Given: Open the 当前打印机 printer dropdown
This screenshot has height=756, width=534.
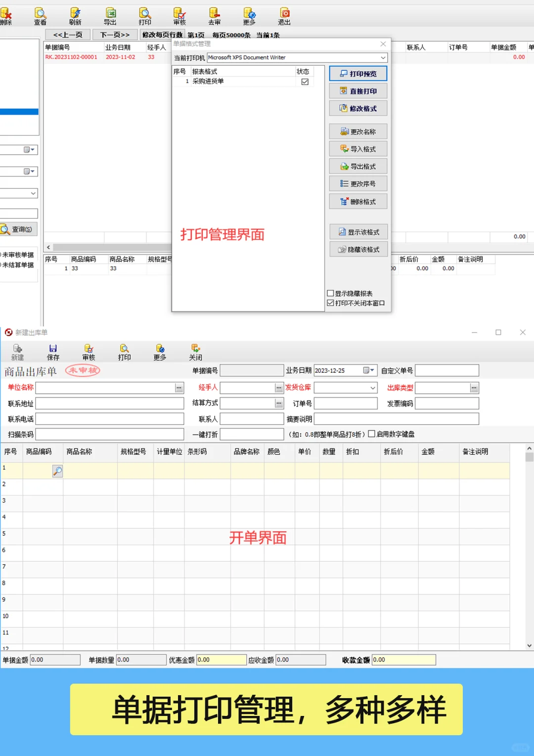Looking at the screenshot, I should click(383, 57).
